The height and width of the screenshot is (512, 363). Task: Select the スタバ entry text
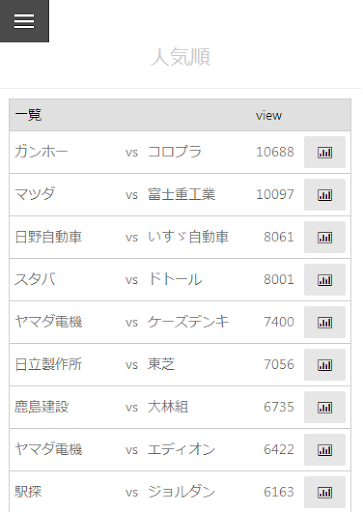(x=35, y=279)
